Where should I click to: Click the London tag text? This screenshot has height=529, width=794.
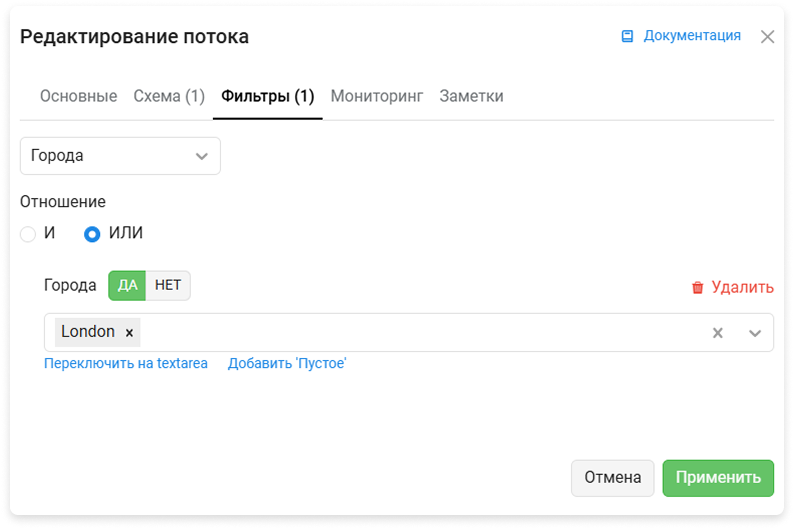(88, 332)
